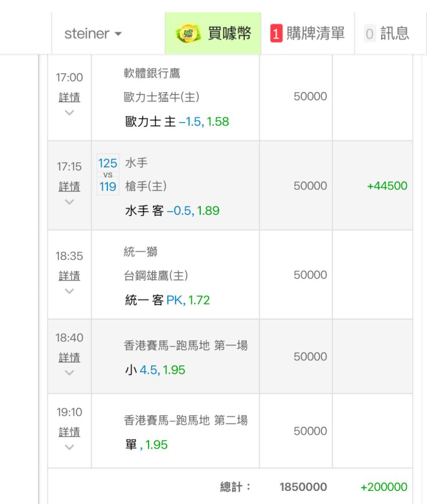
Task: Open 詳情 link for the 19:10 race
Action: 69,432
